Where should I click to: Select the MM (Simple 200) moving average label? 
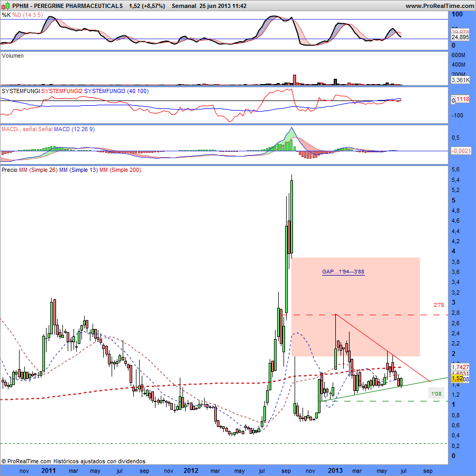pyautogui.click(x=120, y=170)
